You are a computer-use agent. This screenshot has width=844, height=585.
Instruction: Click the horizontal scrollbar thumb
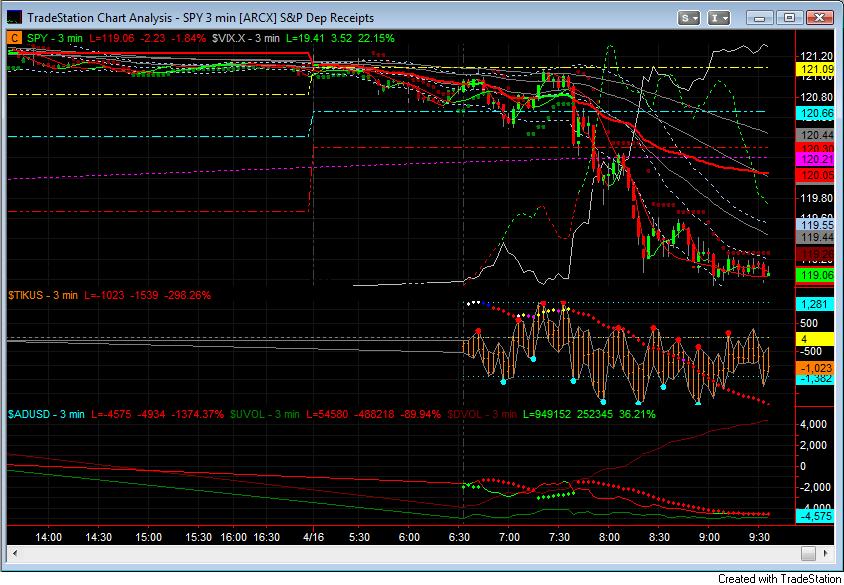[808, 553]
